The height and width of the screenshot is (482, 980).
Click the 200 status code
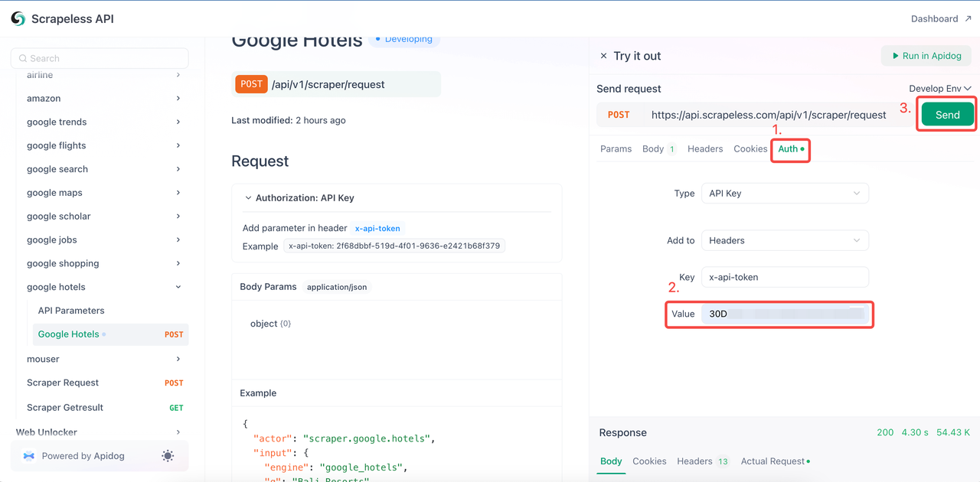[x=885, y=433]
